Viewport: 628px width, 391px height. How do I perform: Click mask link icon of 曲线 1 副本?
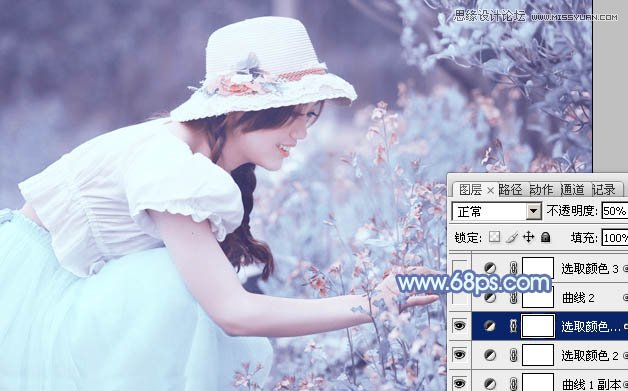(x=513, y=383)
